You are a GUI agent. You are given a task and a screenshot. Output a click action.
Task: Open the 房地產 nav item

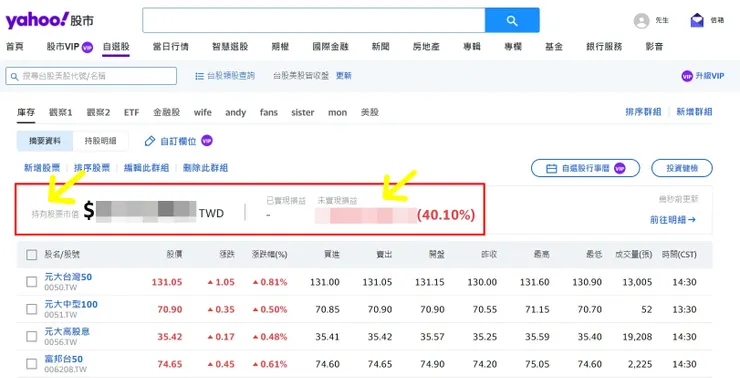426,46
